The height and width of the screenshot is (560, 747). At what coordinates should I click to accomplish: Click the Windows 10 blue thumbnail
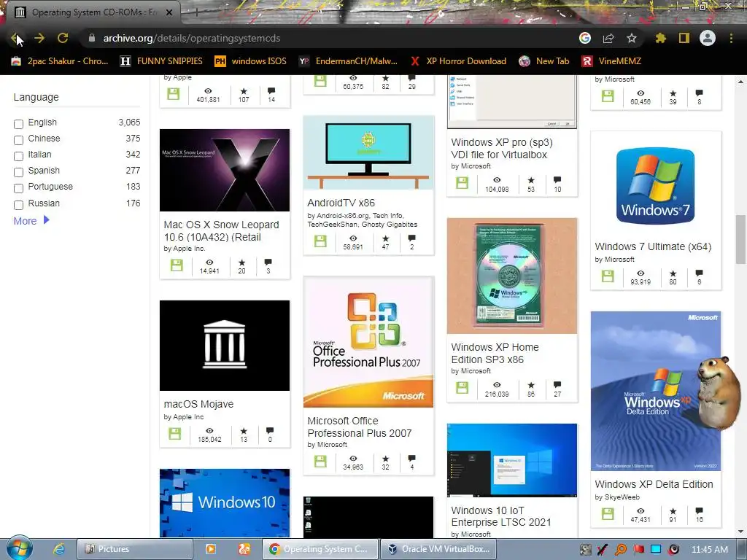click(225, 503)
